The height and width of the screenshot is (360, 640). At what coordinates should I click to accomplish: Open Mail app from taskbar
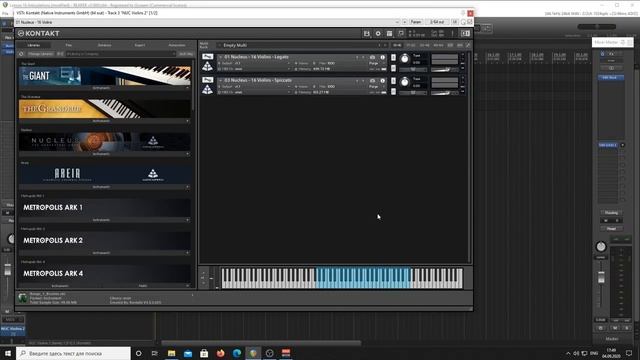tap(188, 353)
